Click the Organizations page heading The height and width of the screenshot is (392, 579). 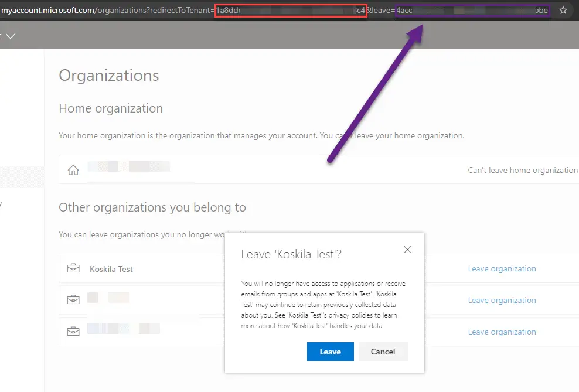109,76
